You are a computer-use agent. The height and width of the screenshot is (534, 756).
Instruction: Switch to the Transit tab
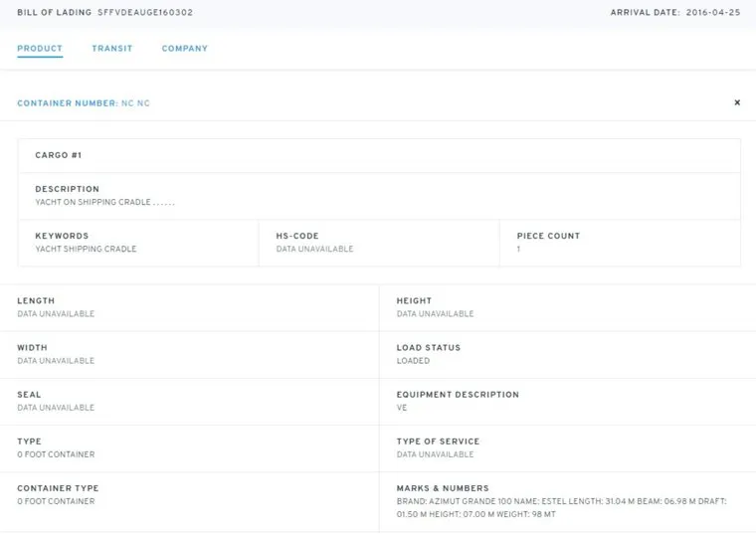pyautogui.click(x=112, y=49)
